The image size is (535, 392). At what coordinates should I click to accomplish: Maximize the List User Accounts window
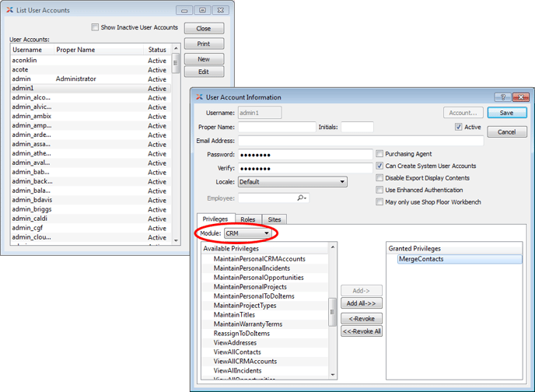202,10
